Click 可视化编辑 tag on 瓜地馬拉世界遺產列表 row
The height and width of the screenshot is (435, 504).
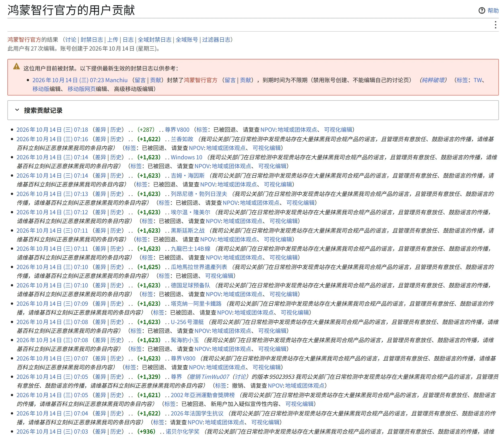219,276
